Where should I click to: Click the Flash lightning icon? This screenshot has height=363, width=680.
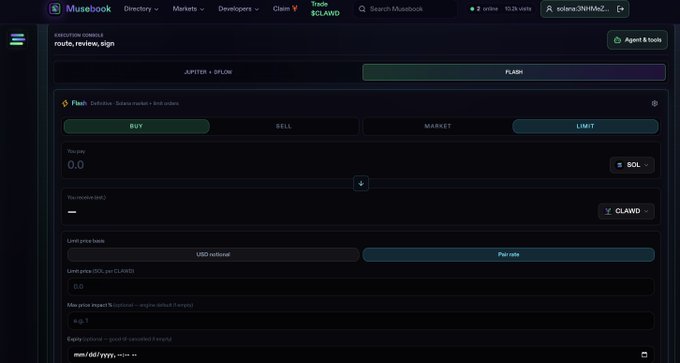(65, 103)
